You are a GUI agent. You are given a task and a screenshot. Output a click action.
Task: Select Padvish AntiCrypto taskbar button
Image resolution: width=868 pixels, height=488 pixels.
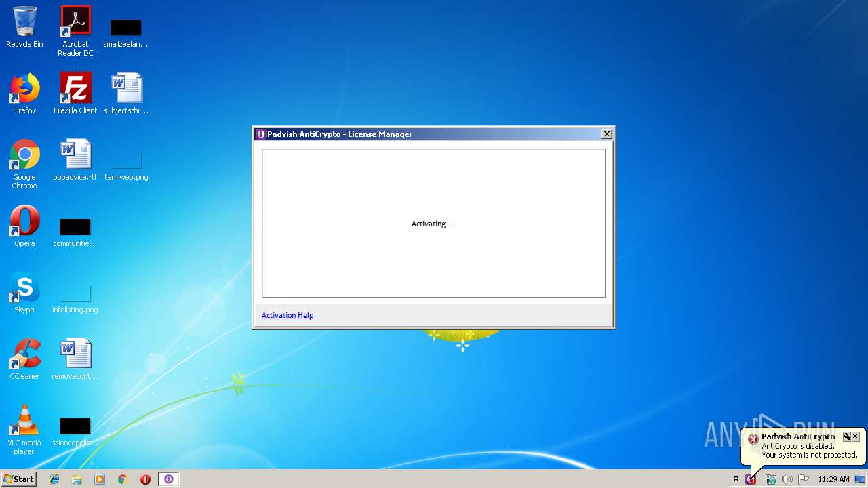169,479
